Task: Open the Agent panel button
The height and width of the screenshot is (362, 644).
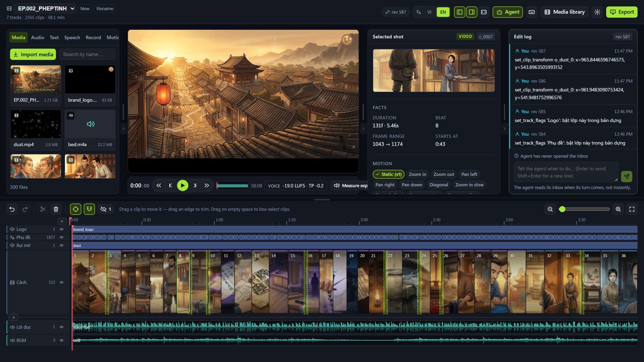Action: tap(508, 12)
